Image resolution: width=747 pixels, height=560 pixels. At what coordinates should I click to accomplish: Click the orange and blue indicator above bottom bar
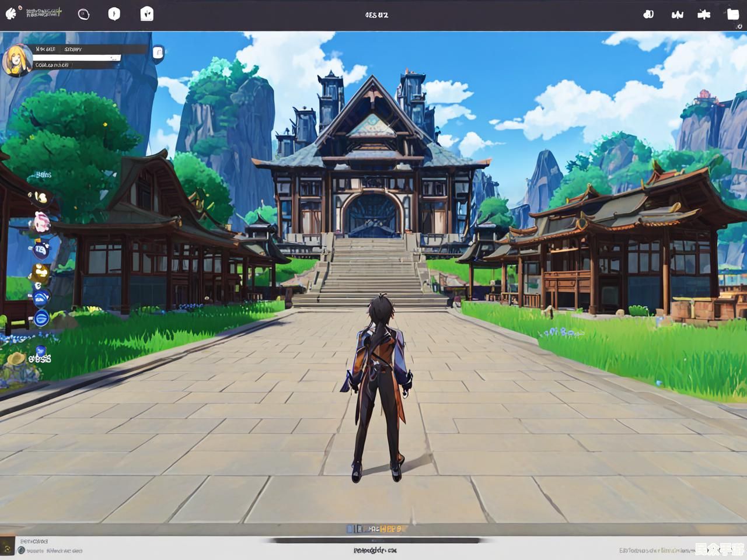376,528
